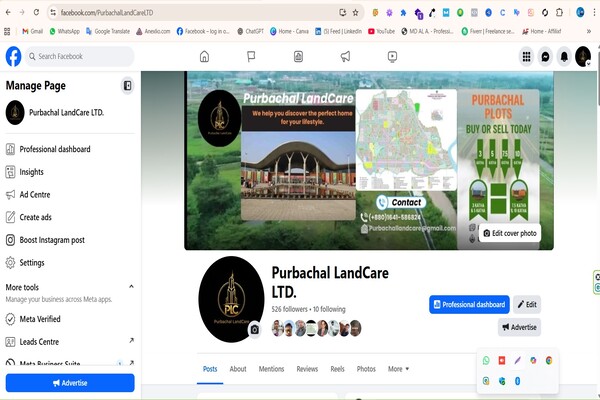Open the apps grid menu icon
Screen dimensions: 600x400
tap(526, 57)
